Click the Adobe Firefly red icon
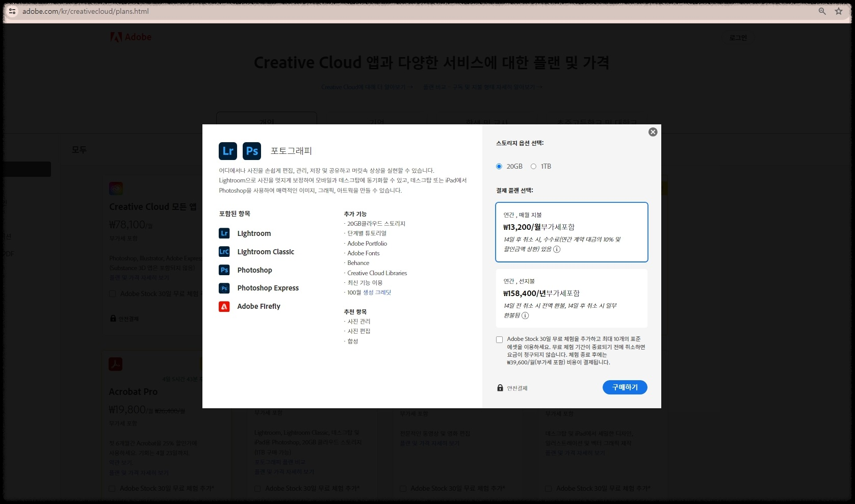The width and height of the screenshot is (855, 504). pyautogui.click(x=224, y=306)
